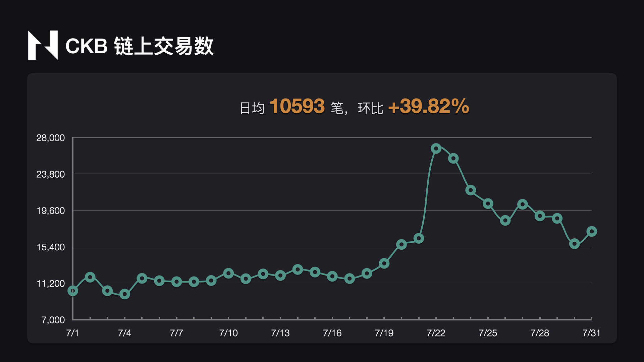Click the x-axis label 7/7
Viewport: 644px width, 362px height.
pos(176,333)
